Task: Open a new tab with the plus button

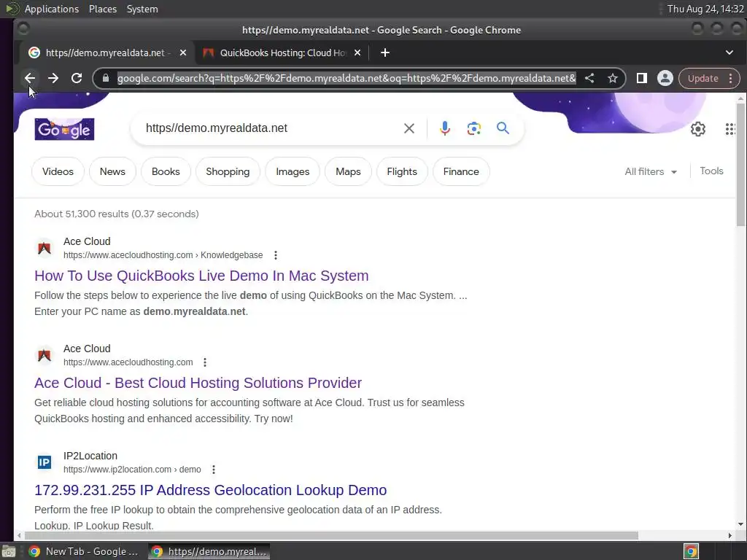Action: 385,52
